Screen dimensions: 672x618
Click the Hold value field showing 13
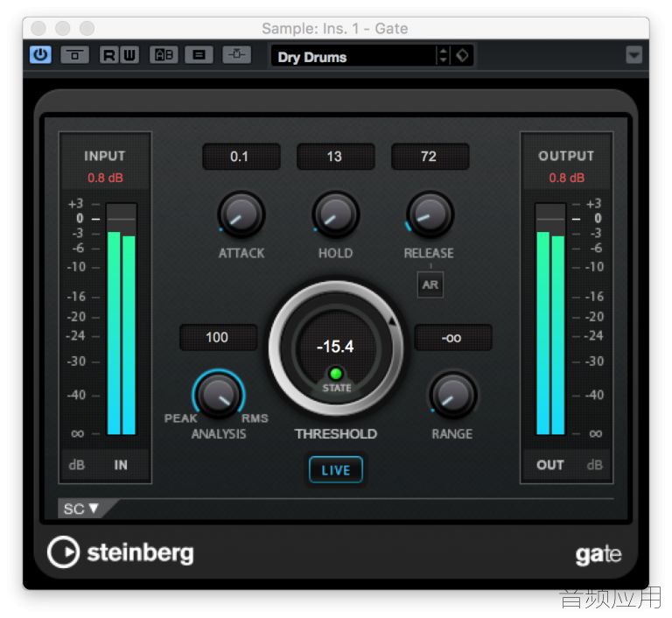[x=336, y=157]
